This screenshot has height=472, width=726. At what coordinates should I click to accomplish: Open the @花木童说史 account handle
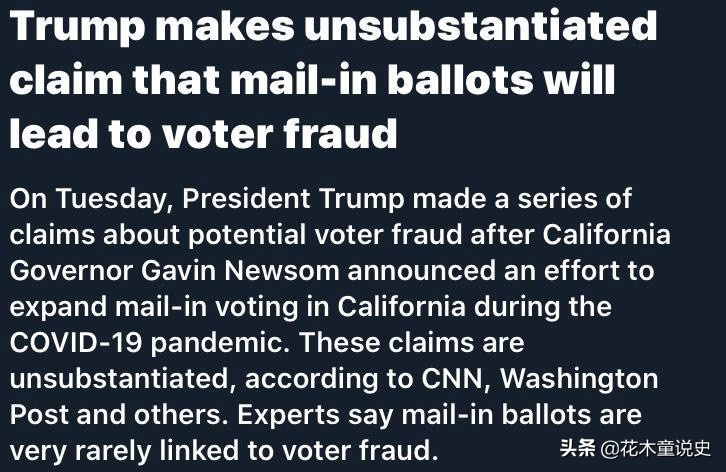click(x=656, y=448)
